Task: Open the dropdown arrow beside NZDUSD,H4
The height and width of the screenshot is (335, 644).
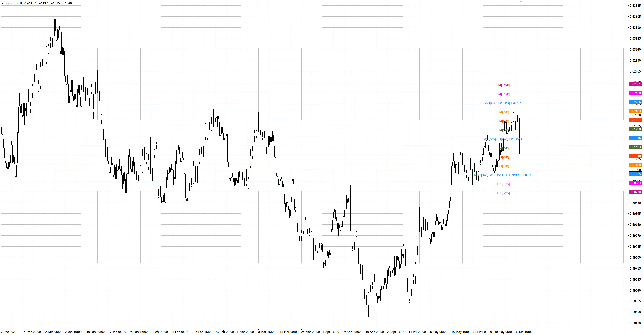Action: tap(3, 3)
